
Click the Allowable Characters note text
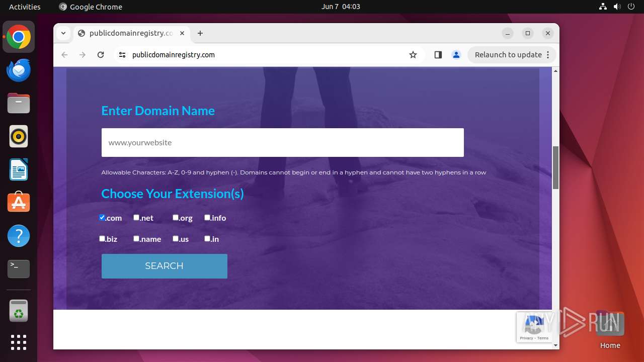294,172
